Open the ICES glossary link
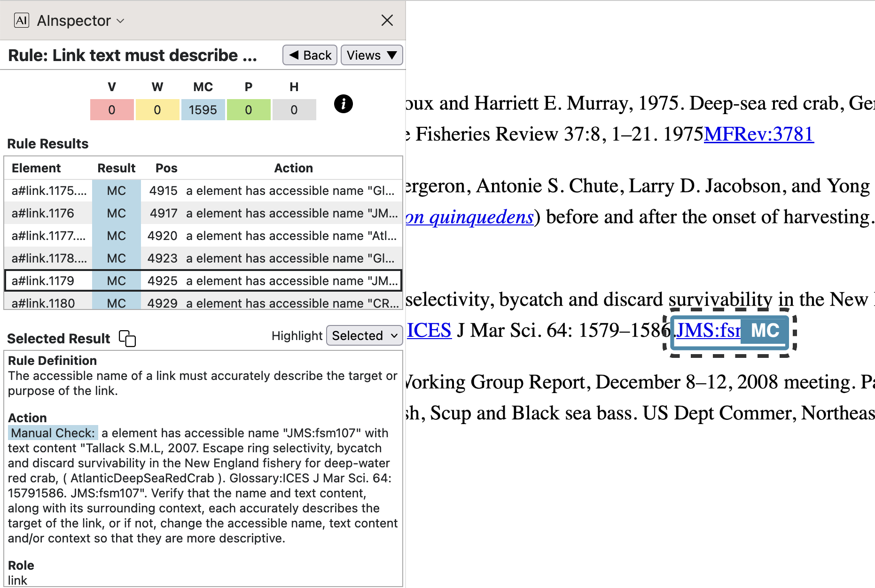Image resolution: width=875 pixels, height=588 pixels. (x=429, y=331)
